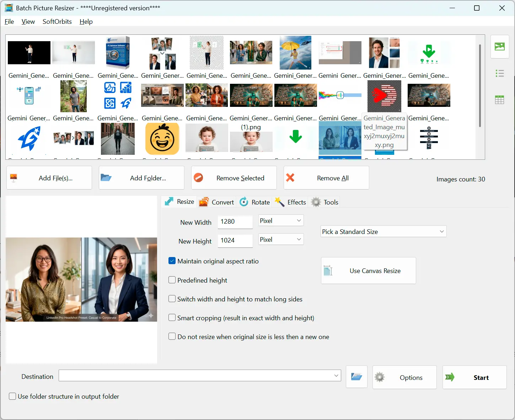Switch to thumbnail view mode icon
The width and height of the screenshot is (515, 420).
click(x=499, y=47)
